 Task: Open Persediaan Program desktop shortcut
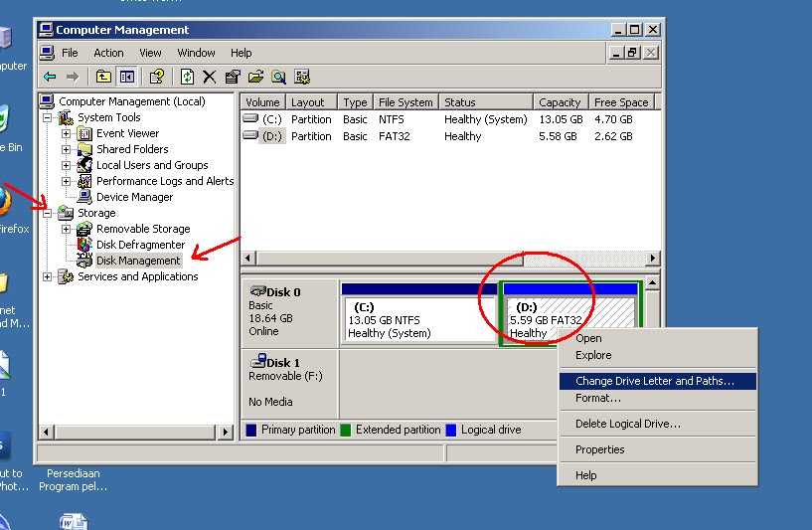73,479
